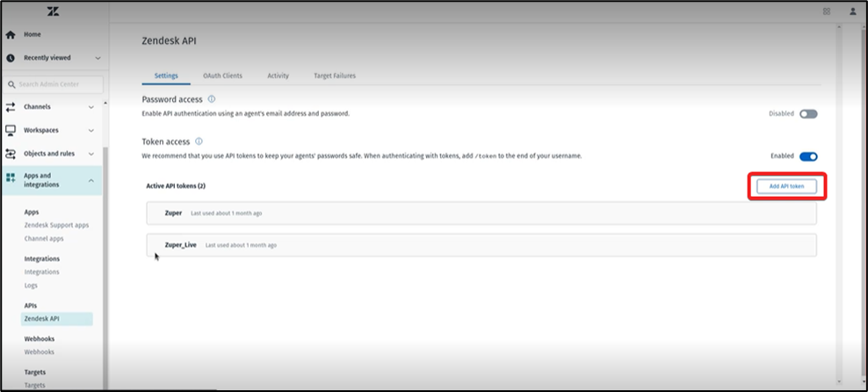
Task: Open the Zuper API token row
Action: click(481, 214)
